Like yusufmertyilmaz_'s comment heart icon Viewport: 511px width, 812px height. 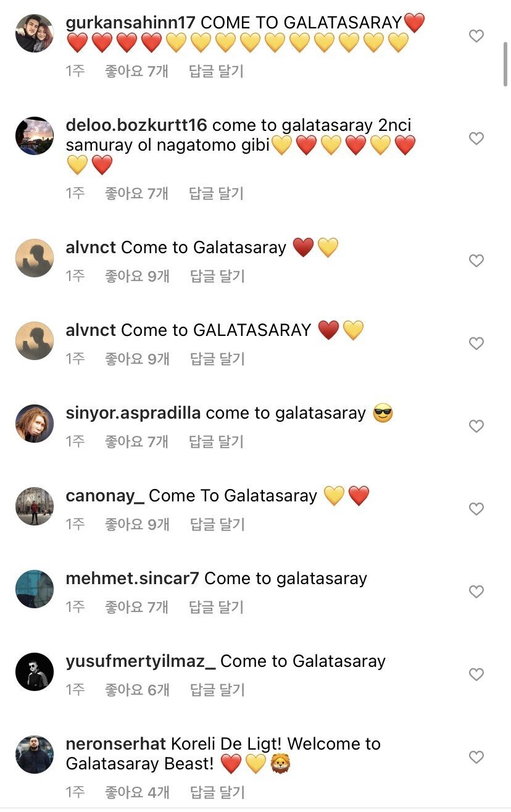tap(476, 674)
